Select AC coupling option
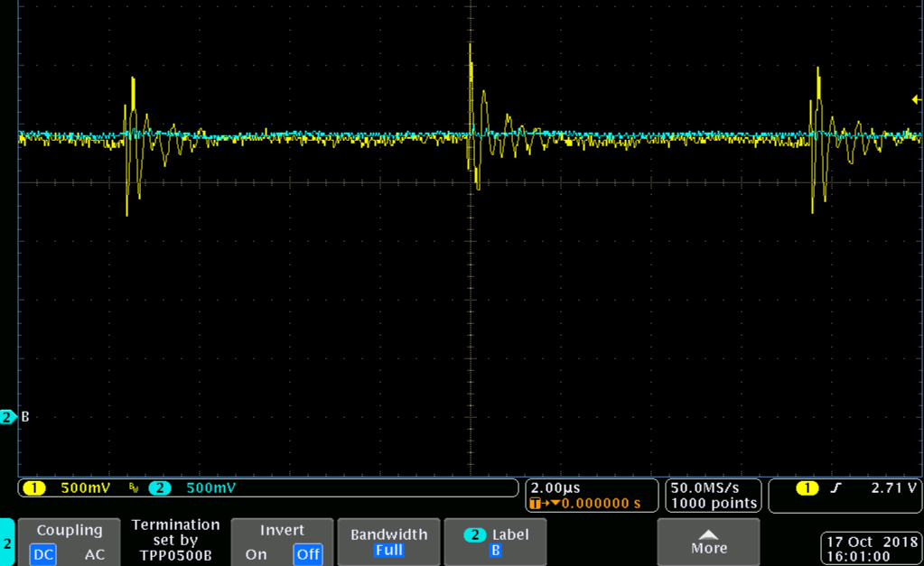The width and height of the screenshot is (924, 566). coord(94,554)
